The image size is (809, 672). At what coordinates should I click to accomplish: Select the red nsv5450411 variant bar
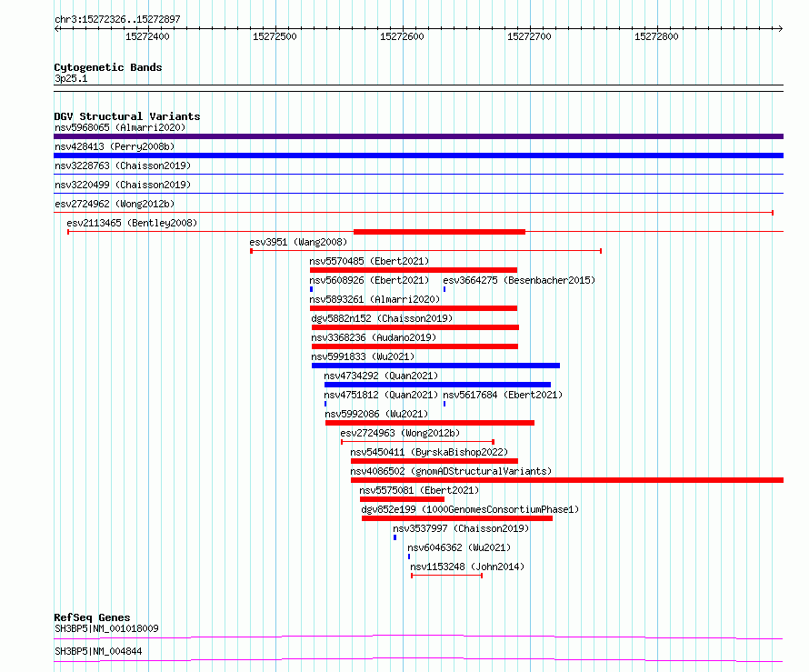(x=434, y=461)
